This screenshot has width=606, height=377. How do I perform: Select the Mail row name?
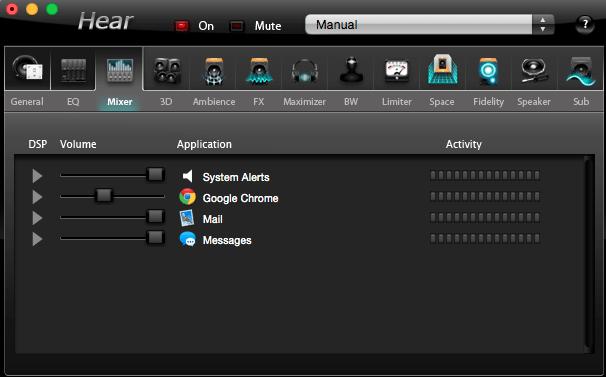click(x=213, y=219)
